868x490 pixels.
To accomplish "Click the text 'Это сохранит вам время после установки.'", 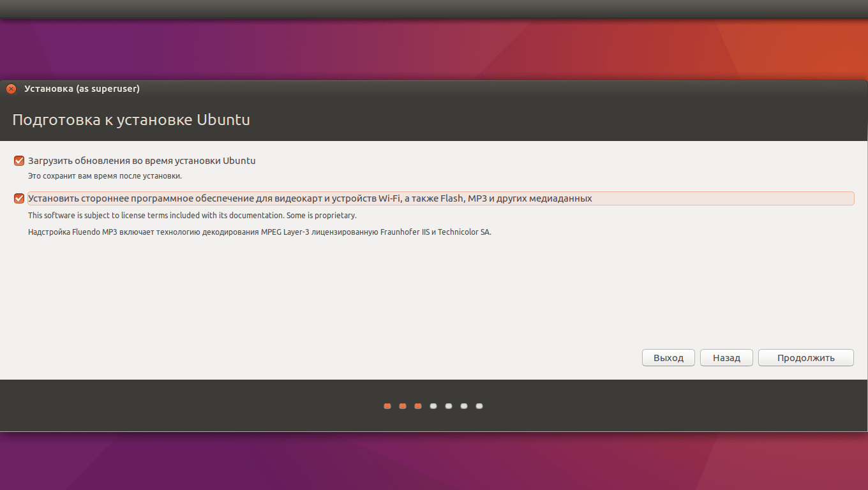I will coord(105,176).
